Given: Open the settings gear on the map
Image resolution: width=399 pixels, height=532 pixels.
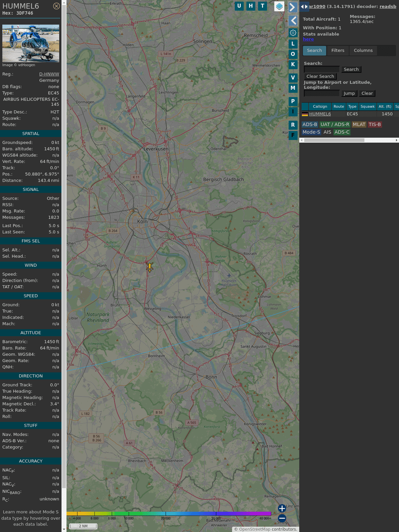Looking at the screenshot, I should (x=293, y=33).
